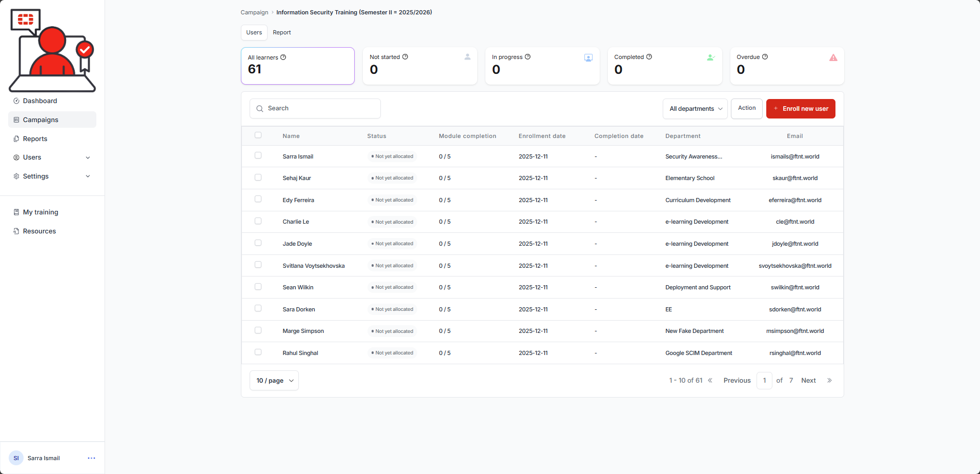Click the page number input box

click(764, 381)
